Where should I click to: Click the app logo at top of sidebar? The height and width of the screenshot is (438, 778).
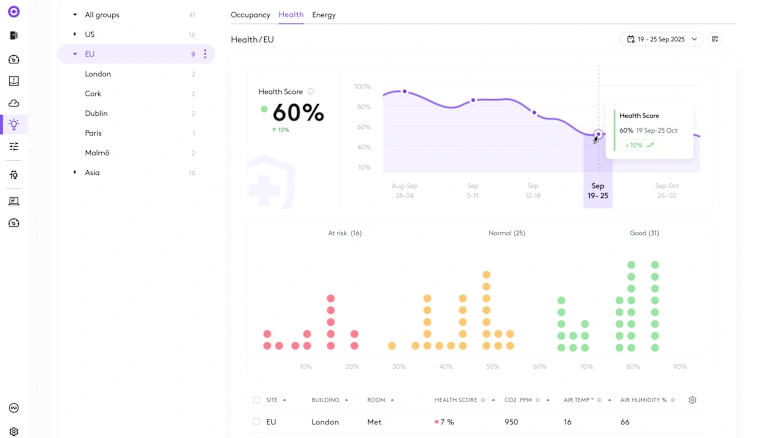point(14,12)
